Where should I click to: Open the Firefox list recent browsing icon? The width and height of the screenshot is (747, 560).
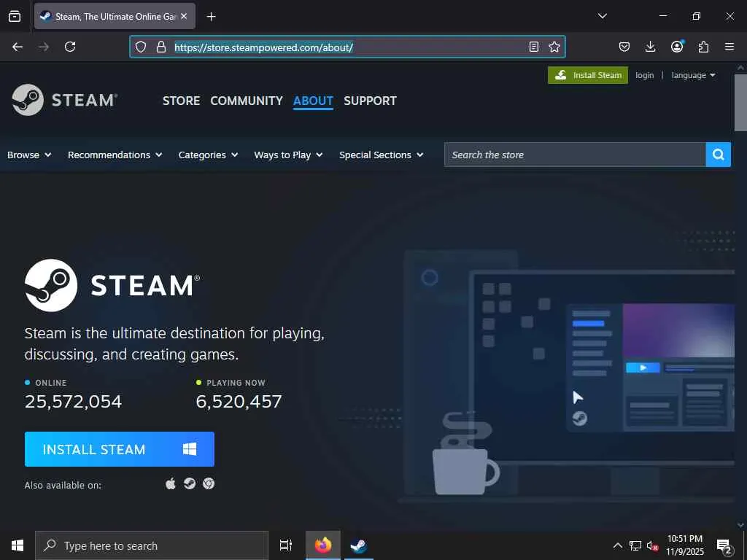click(15, 16)
